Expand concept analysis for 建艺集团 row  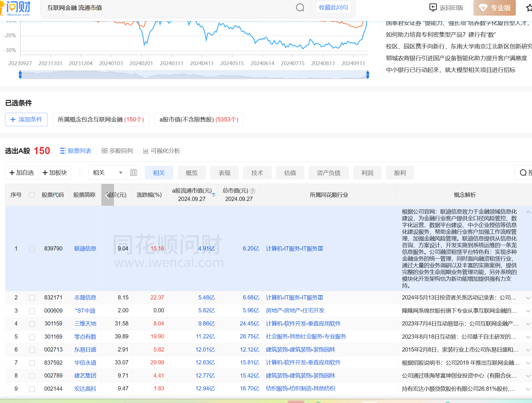tap(528, 376)
